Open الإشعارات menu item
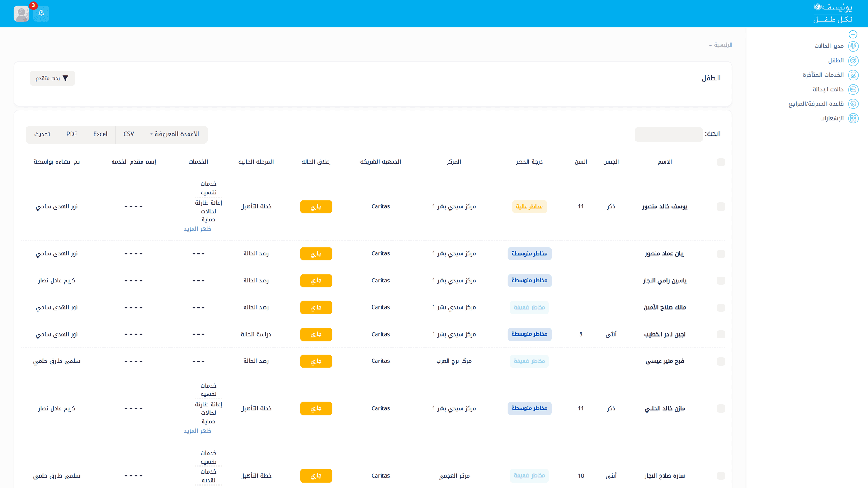 click(832, 118)
